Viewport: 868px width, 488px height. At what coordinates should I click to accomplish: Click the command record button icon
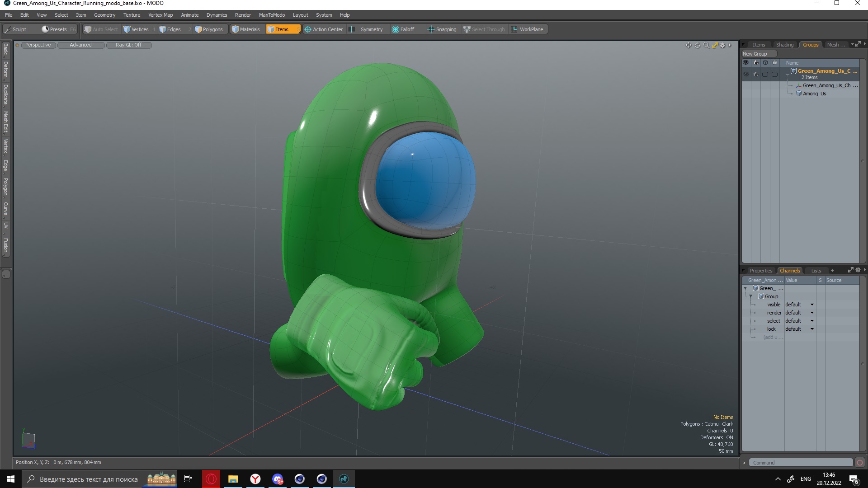[860, 463]
